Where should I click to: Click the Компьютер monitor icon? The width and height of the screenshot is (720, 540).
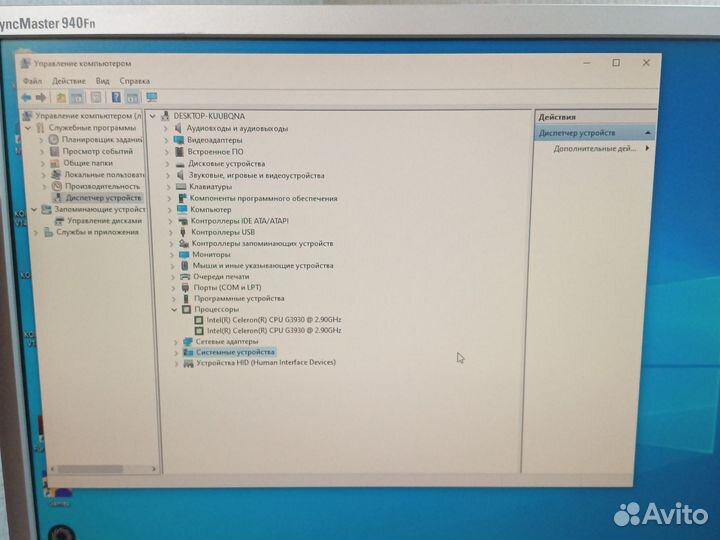click(182, 209)
